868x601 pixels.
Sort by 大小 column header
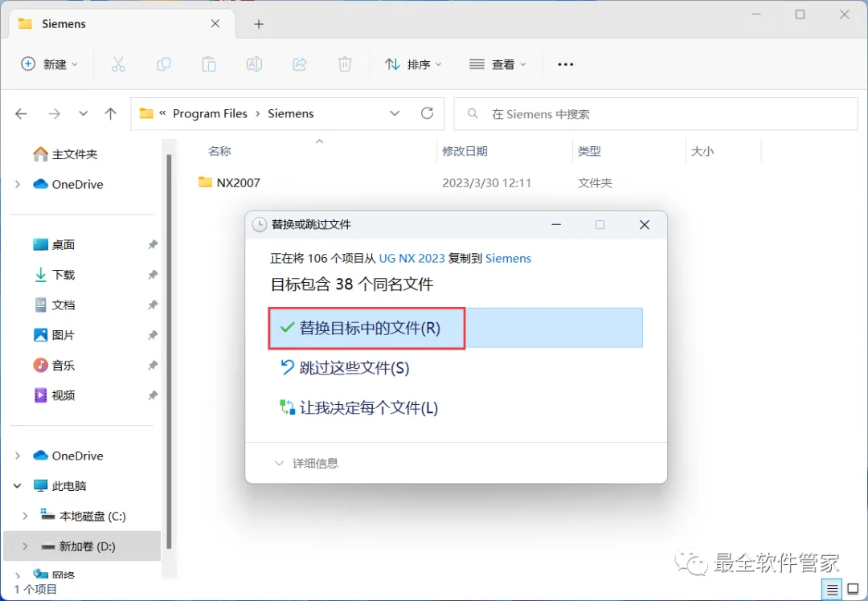click(702, 151)
